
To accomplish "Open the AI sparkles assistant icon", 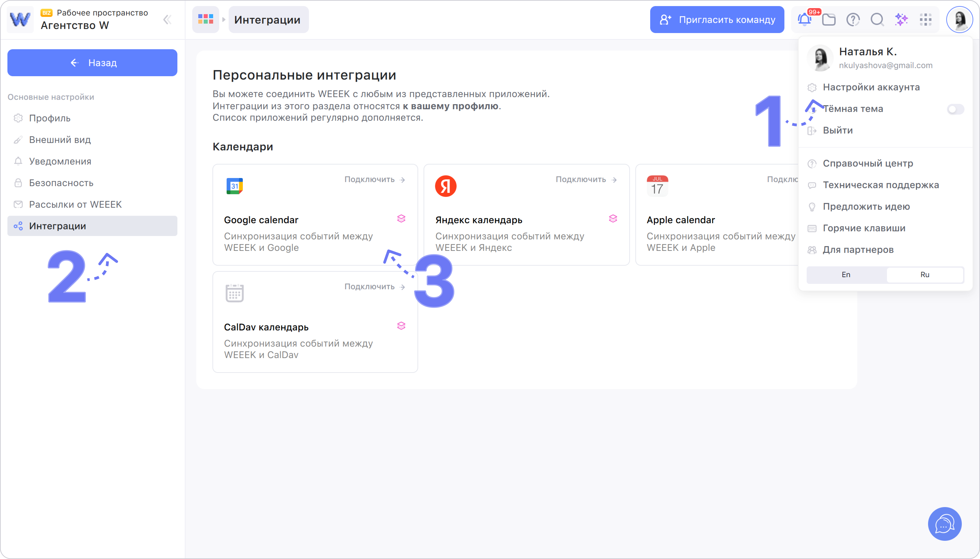I will tap(901, 20).
